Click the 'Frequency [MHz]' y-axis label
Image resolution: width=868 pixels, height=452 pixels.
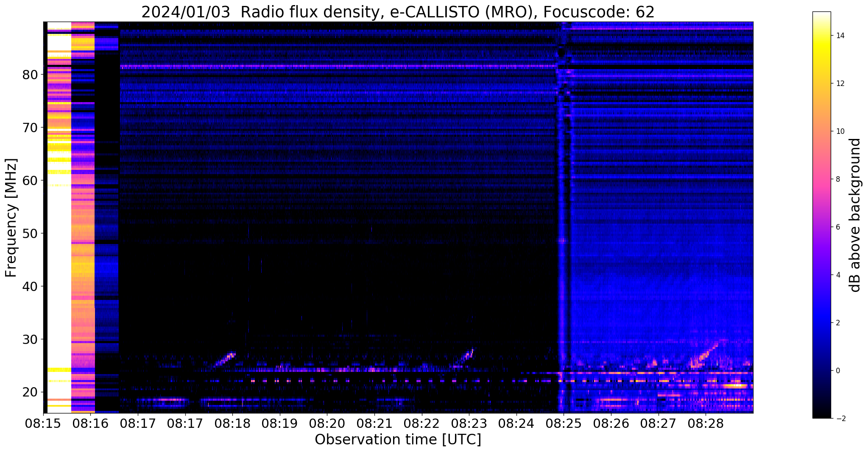[11, 218]
